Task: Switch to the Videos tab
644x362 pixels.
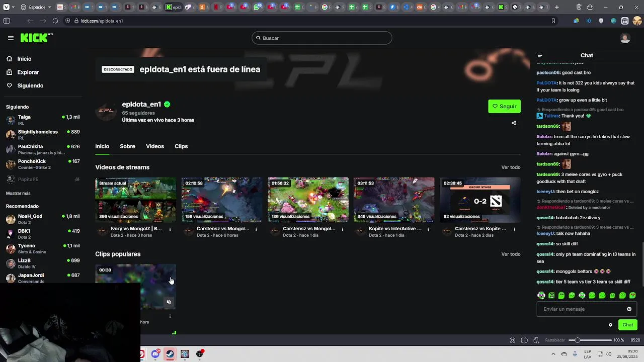Action: click(155, 146)
